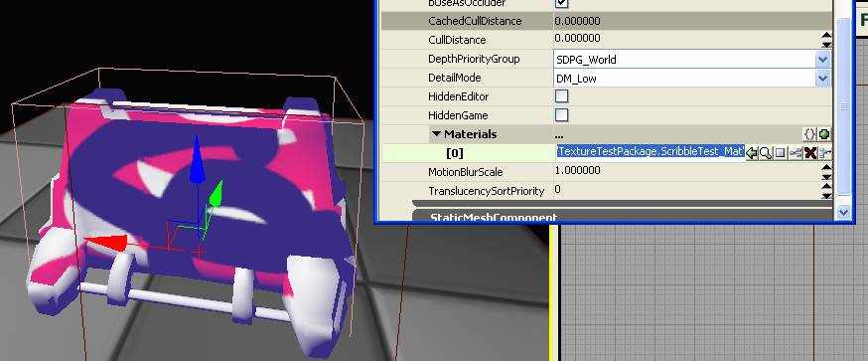Empty the Materials array with braces icon
Screen dimensions: 868x361
809,134
